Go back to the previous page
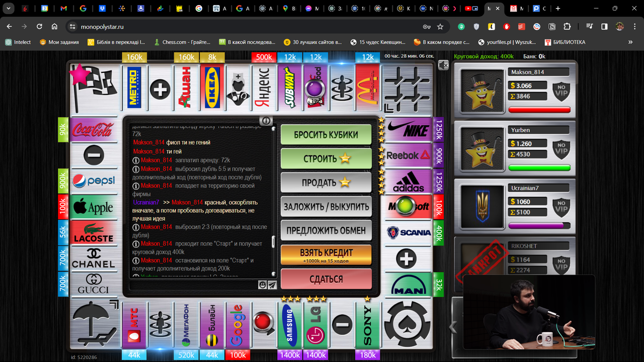The image size is (644, 362). point(9,27)
